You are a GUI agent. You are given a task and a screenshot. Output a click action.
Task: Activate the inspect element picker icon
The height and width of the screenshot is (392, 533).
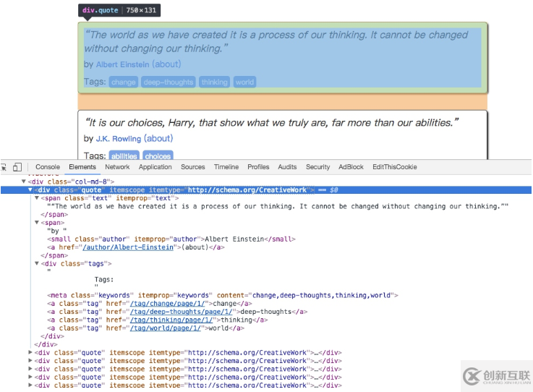pos(4,167)
